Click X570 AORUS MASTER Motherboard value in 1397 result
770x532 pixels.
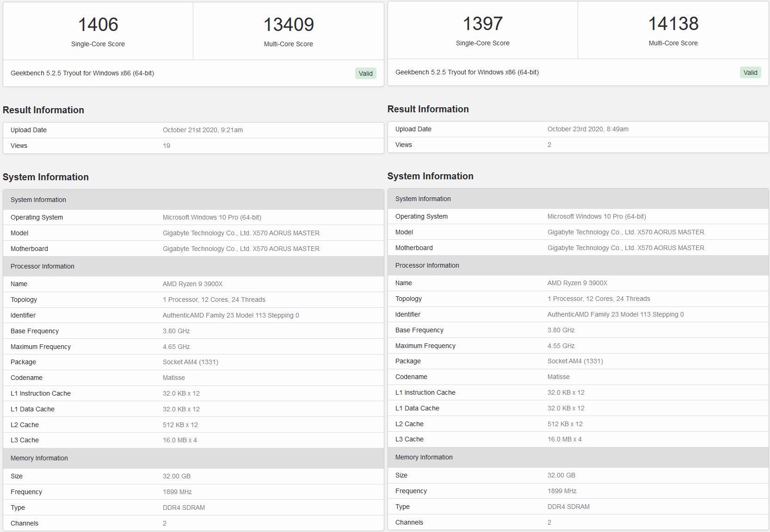point(626,248)
